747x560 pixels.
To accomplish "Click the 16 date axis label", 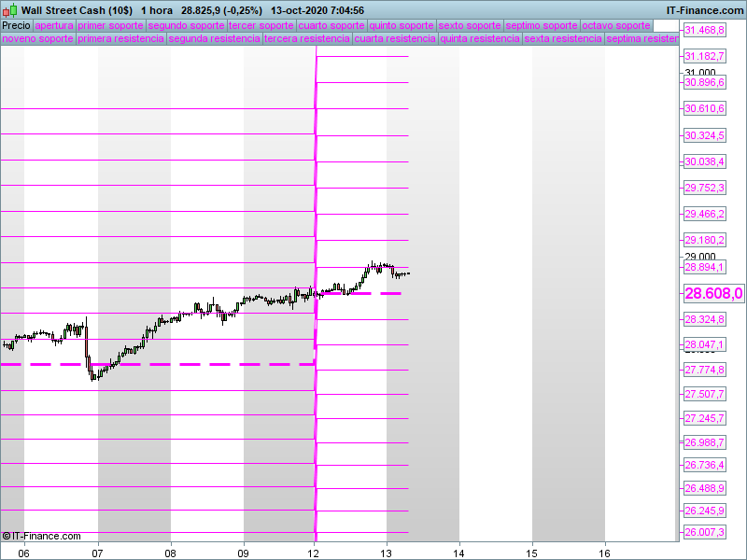I will click(604, 553).
